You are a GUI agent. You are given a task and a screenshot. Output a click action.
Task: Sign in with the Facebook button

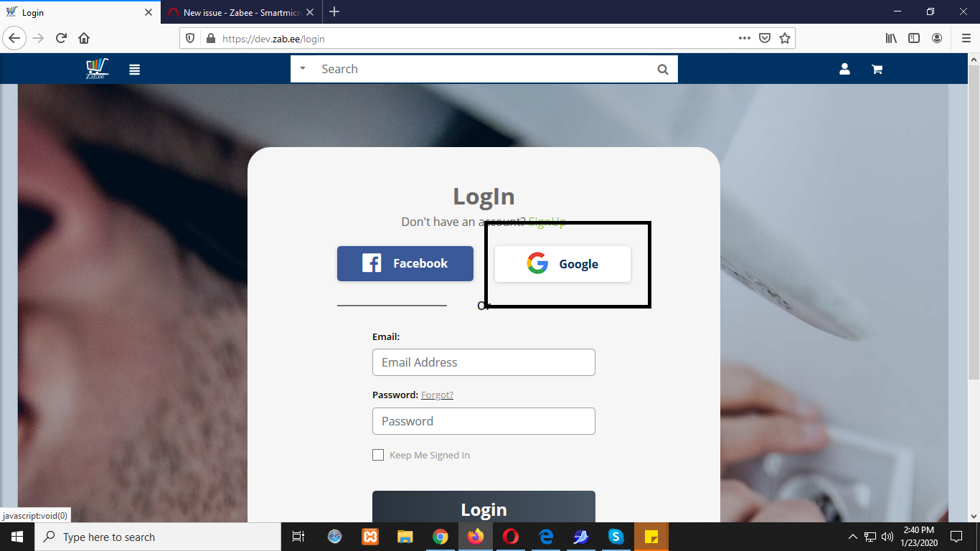click(405, 263)
